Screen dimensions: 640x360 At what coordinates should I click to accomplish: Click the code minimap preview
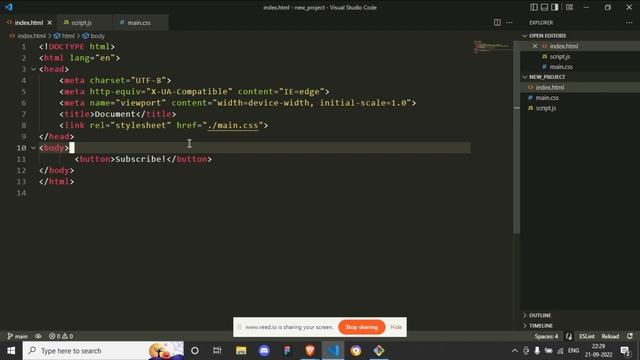pyautogui.click(x=492, y=46)
